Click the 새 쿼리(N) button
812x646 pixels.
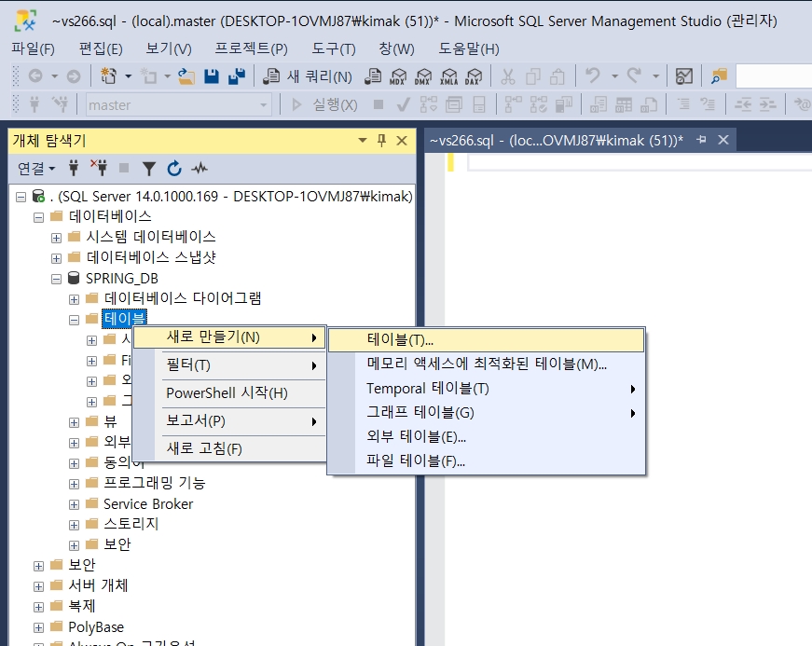click(307, 76)
